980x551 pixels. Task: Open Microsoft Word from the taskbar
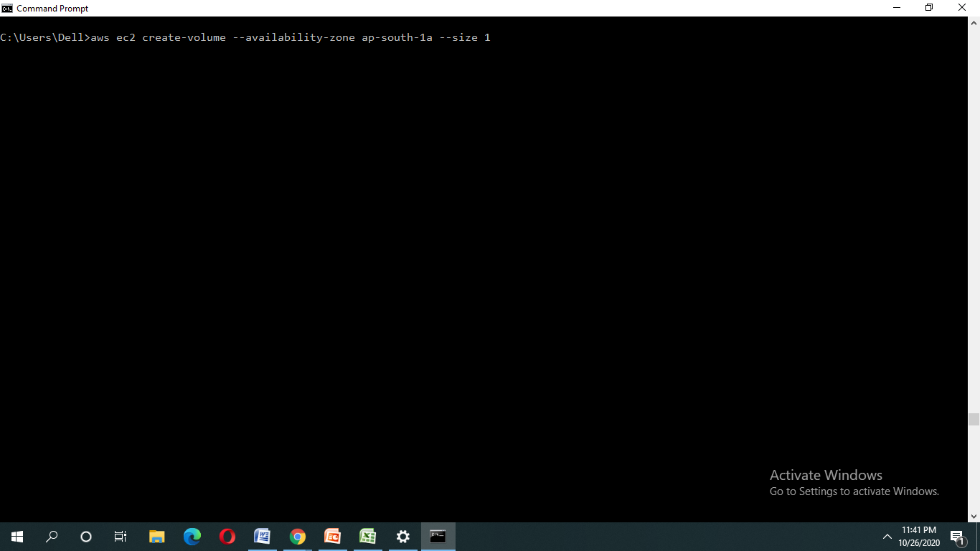262,536
